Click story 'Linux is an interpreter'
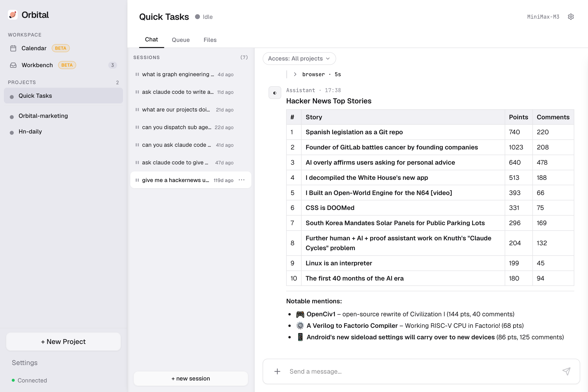This screenshot has width=588, height=392. [339, 263]
